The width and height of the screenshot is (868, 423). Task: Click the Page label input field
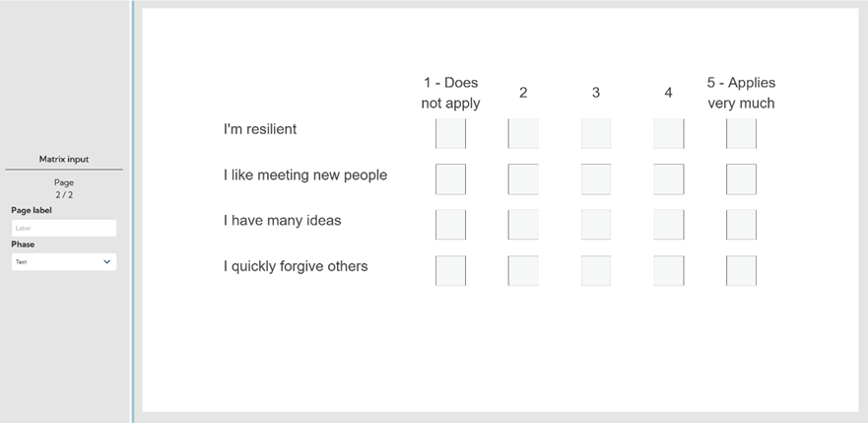pos(64,228)
